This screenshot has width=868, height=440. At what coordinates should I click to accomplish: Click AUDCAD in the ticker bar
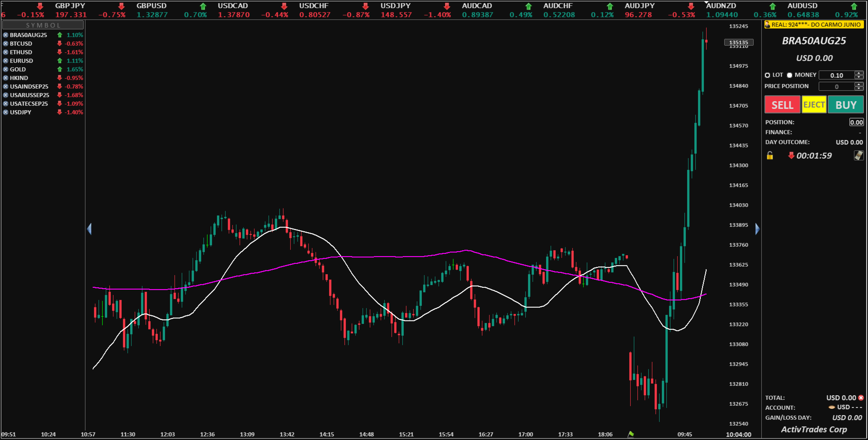477,6
